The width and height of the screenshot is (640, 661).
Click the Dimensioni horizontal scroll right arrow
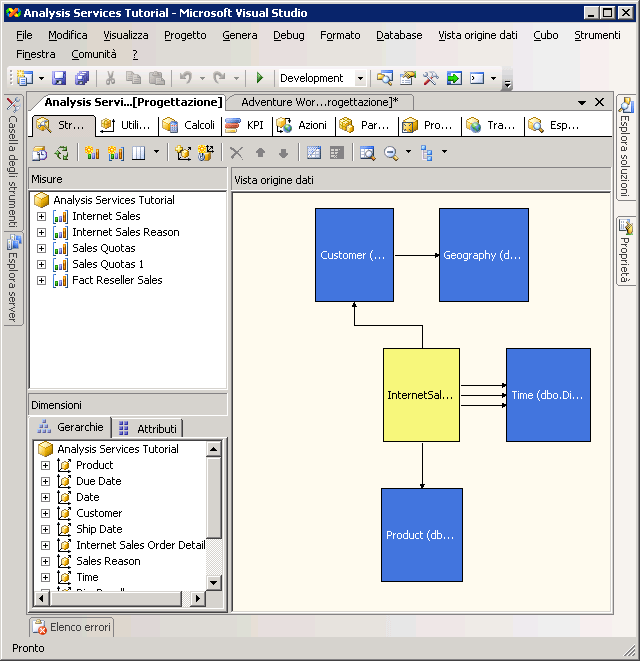point(198,598)
